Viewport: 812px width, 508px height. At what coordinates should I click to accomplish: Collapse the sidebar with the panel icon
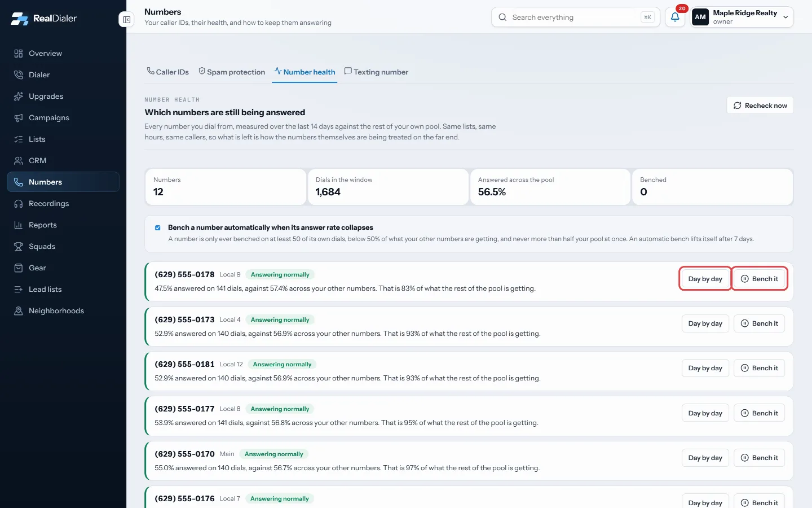(x=127, y=20)
